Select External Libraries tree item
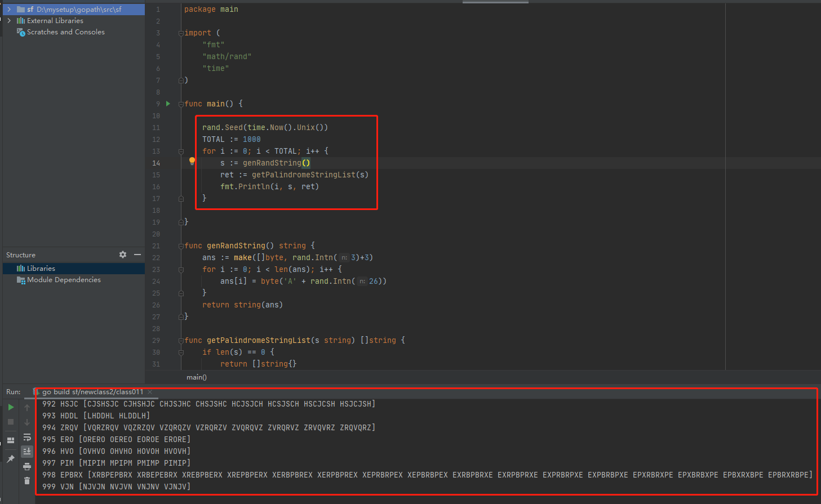Image resolution: width=821 pixels, height=504 pixels. (74, 21)
